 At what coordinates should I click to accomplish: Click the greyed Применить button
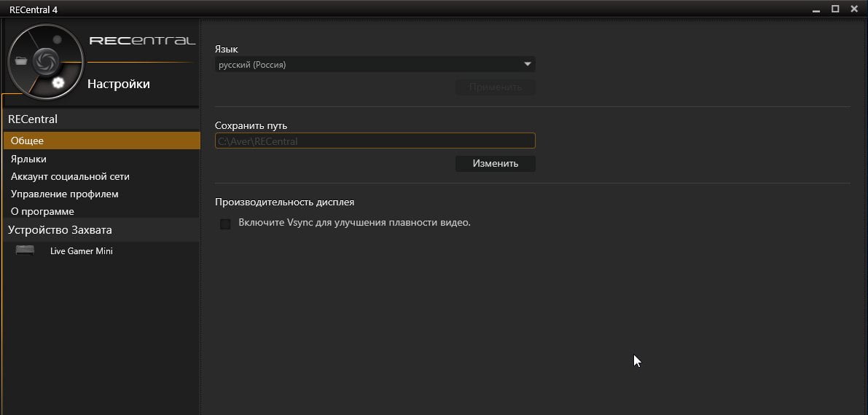click(x=496, y=87)
